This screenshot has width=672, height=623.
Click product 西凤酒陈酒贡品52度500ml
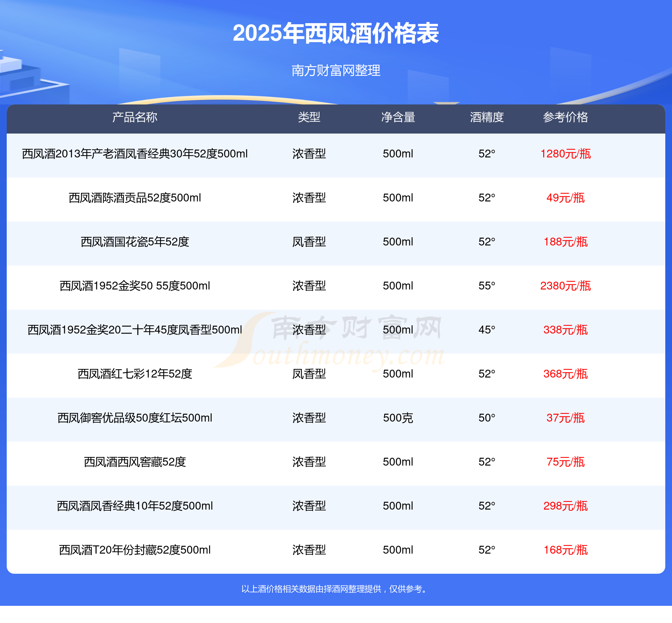pos(135,198)
